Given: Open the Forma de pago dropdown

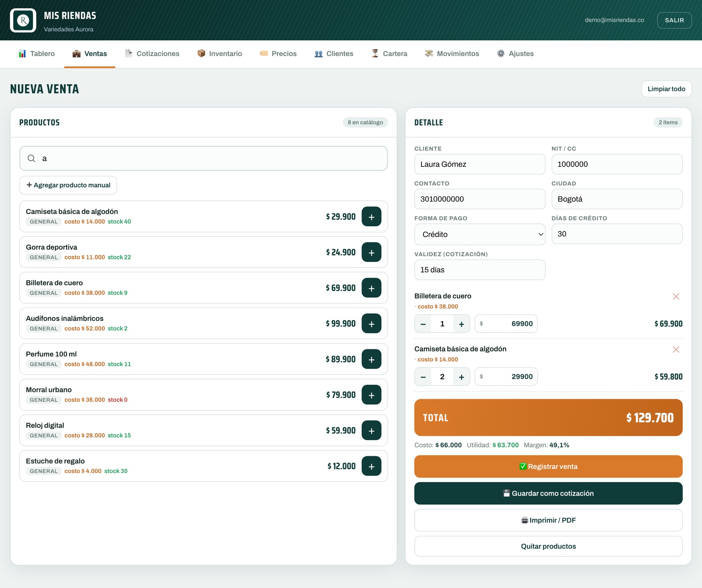Looking at the screenshot, I should coord(480,234).
